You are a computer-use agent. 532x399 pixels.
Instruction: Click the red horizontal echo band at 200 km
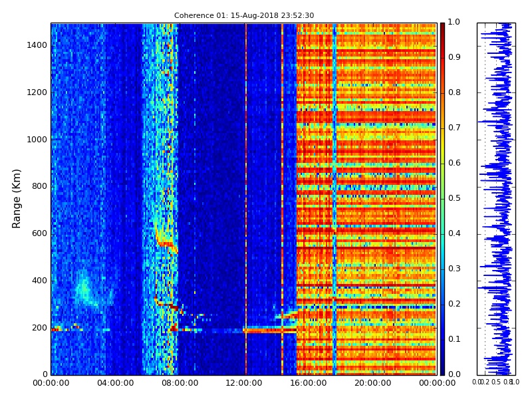pos(270,330)
